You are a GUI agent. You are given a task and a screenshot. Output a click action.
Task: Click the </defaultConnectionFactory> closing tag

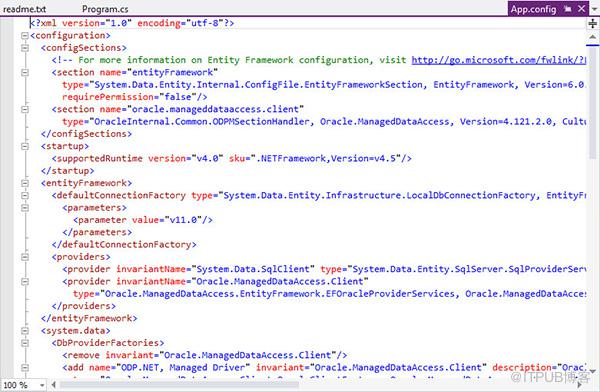coord(124,245)
